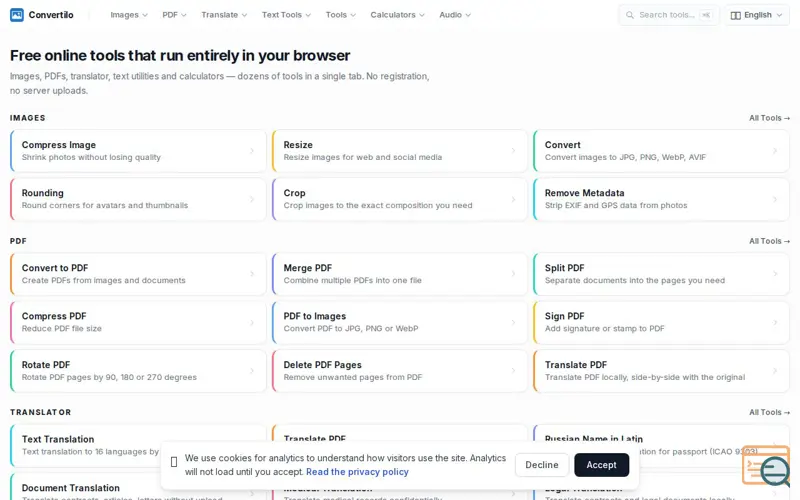This screenshot has height=500, width=800.
Task: Open the English language selector
Action: click(757, 15)
